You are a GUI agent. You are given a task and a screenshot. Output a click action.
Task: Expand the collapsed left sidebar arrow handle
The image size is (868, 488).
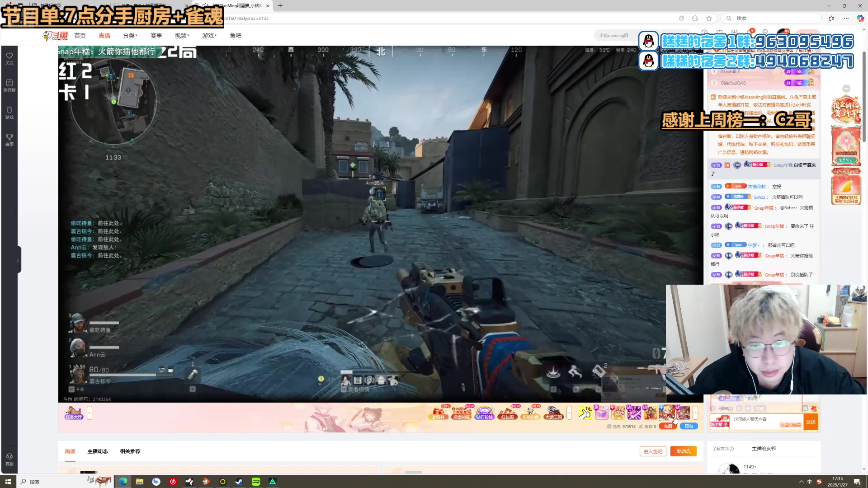(18, 260)
